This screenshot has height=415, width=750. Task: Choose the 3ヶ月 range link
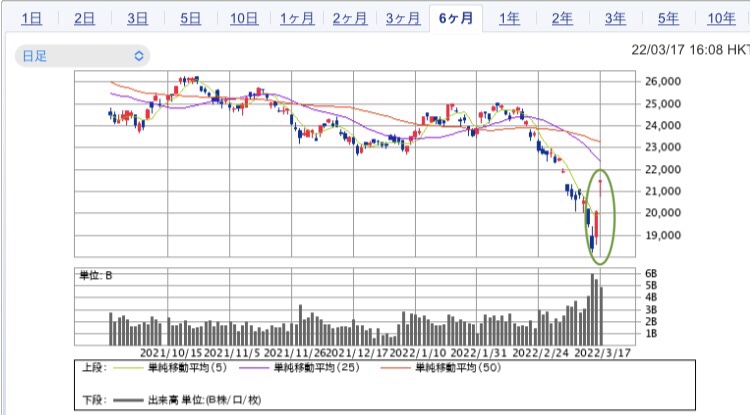[403, 19]
